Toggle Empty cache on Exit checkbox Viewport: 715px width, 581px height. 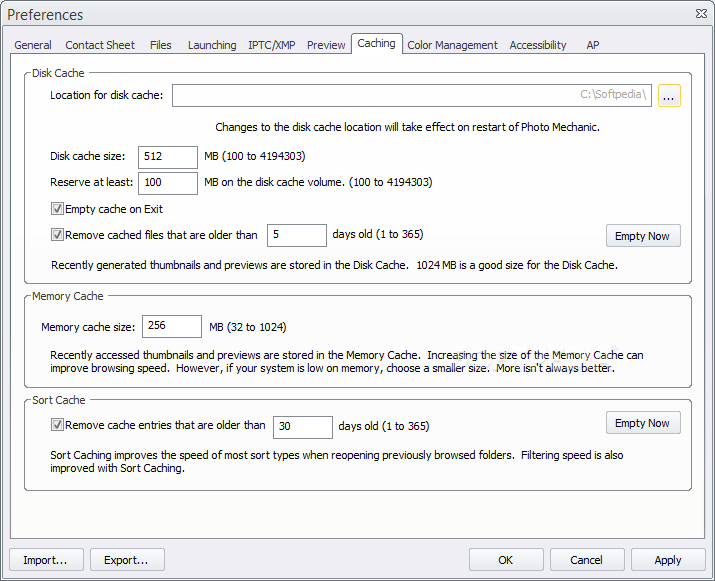click(57, 209)
